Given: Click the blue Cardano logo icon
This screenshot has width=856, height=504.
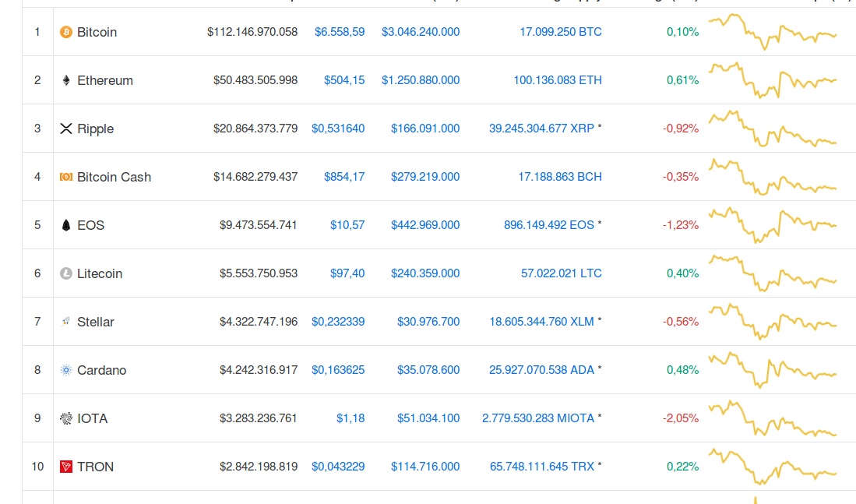Looking at the screenshot, I should (x=66, y=370).
